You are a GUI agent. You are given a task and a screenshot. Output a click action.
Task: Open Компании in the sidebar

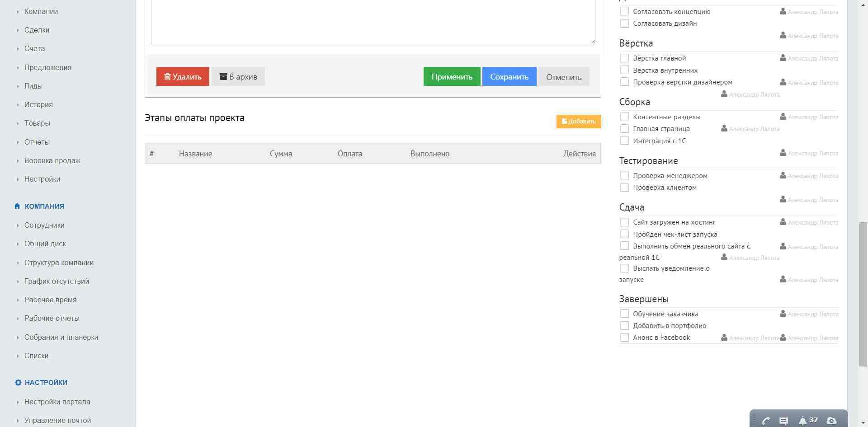coord(41,11)
